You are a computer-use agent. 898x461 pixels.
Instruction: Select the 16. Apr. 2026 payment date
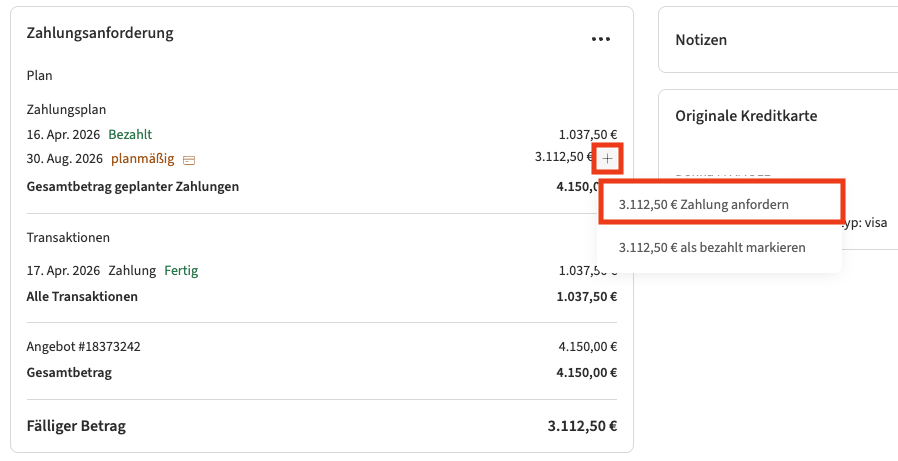[64, 134]
